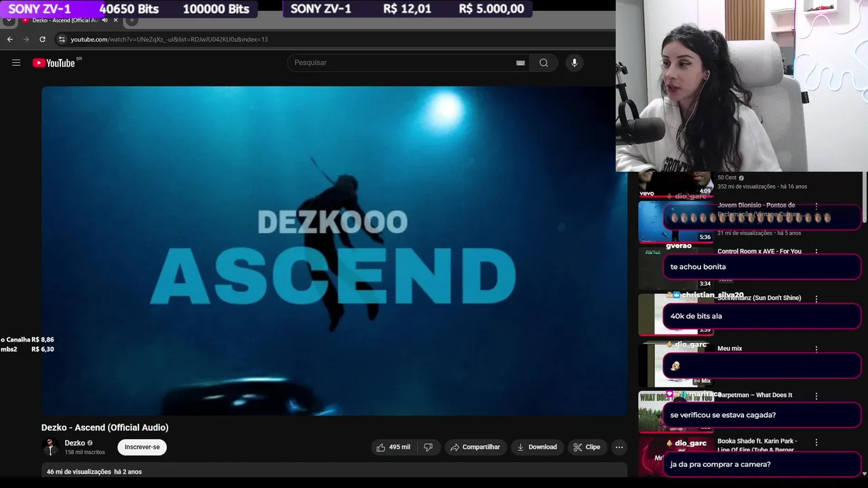Open site information icon beside the URL
Image resolution: width=868 pixels, height=488 pixels.
click(62, 39)
